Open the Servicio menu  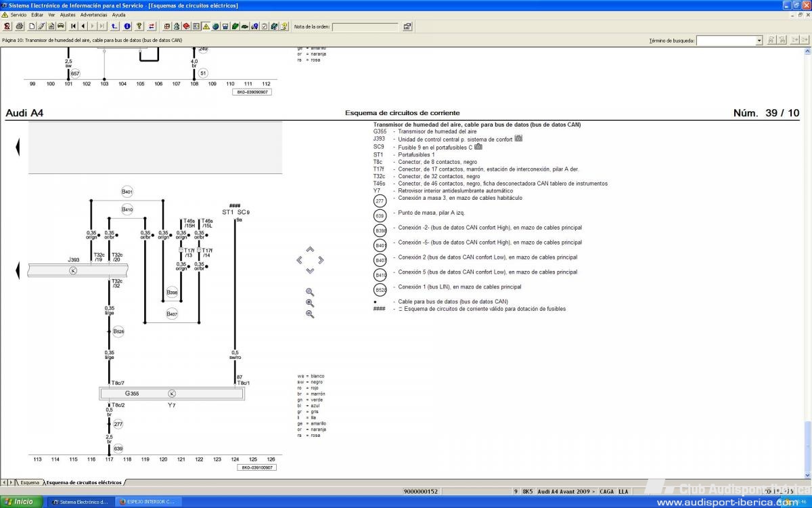[x=18, y=14]
